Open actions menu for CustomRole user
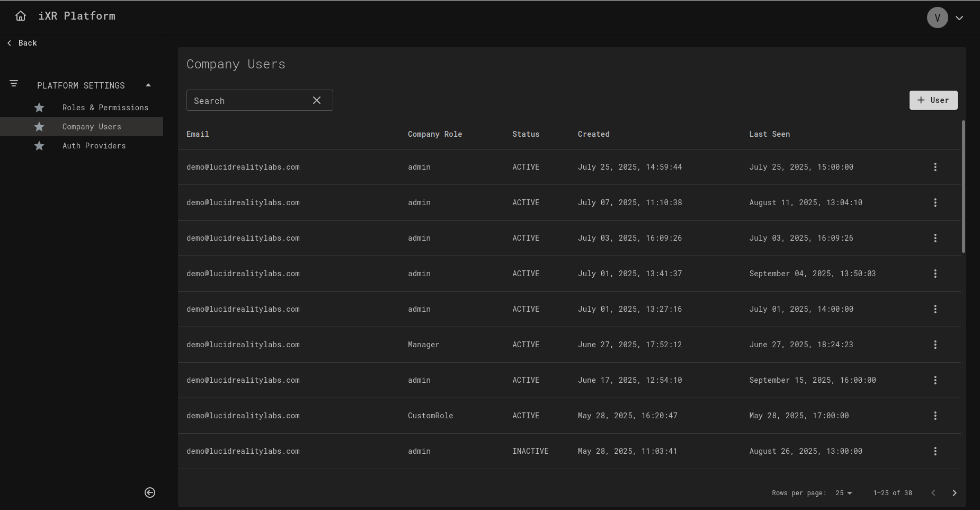 coord(935,416)
